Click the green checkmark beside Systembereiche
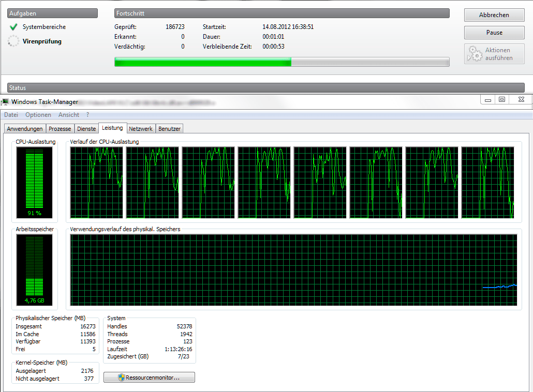 tap(13, 27)
